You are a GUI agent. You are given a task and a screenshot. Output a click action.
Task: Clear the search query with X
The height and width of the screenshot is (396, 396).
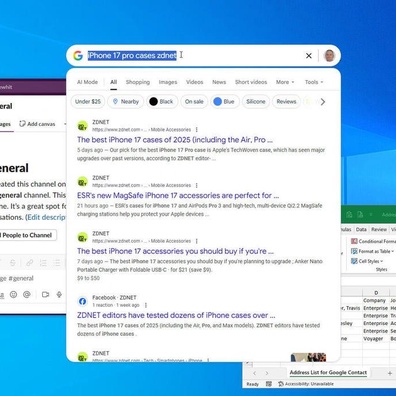(309, 56)
